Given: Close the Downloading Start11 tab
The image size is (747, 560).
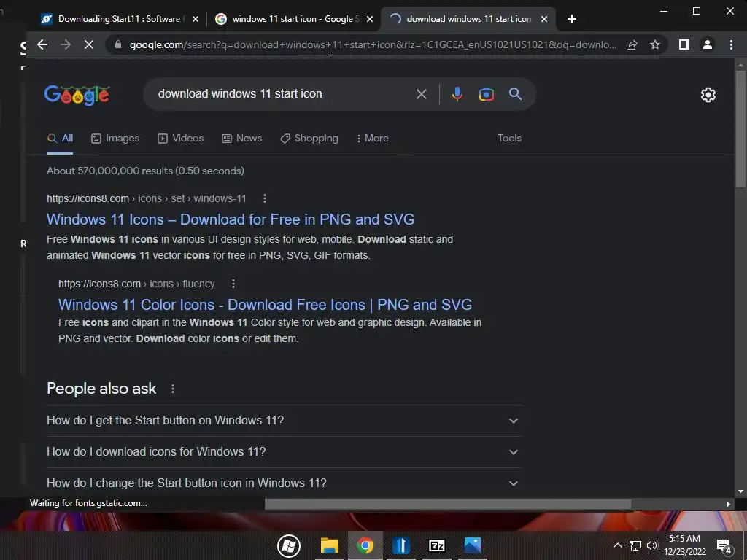Looking at the screenshot, I should (196, 19).
